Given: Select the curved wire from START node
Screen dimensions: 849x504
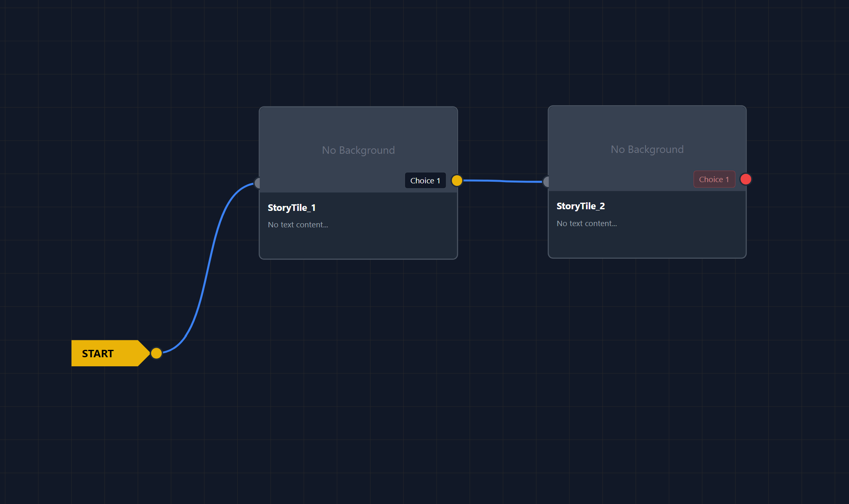Looking at the screenshot, I should (208, 267).
